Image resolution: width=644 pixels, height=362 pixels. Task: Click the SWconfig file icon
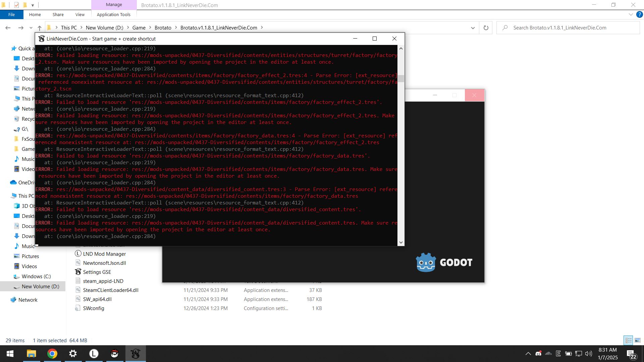click(78, 308)
